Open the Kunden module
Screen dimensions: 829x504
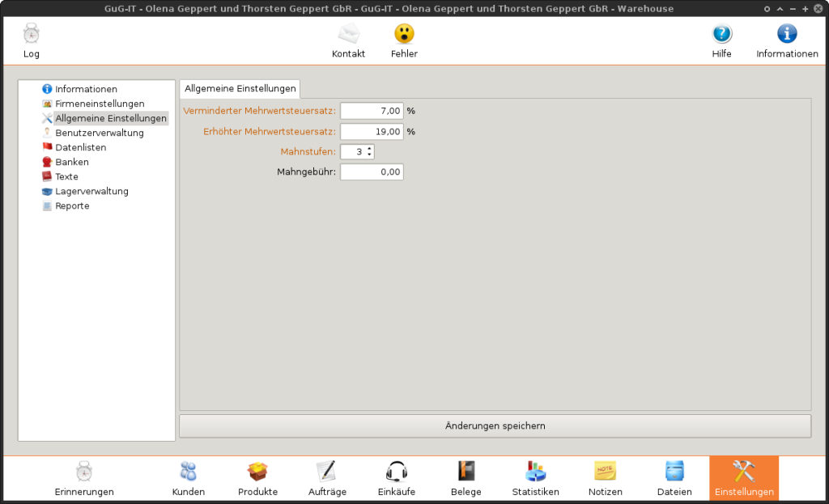coord(188,471)
